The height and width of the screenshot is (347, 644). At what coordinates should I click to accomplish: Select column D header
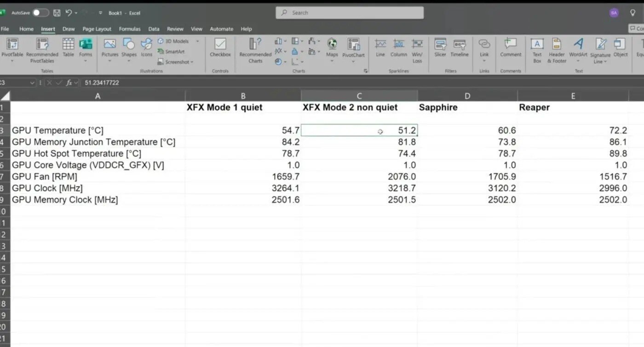(467, 96)
